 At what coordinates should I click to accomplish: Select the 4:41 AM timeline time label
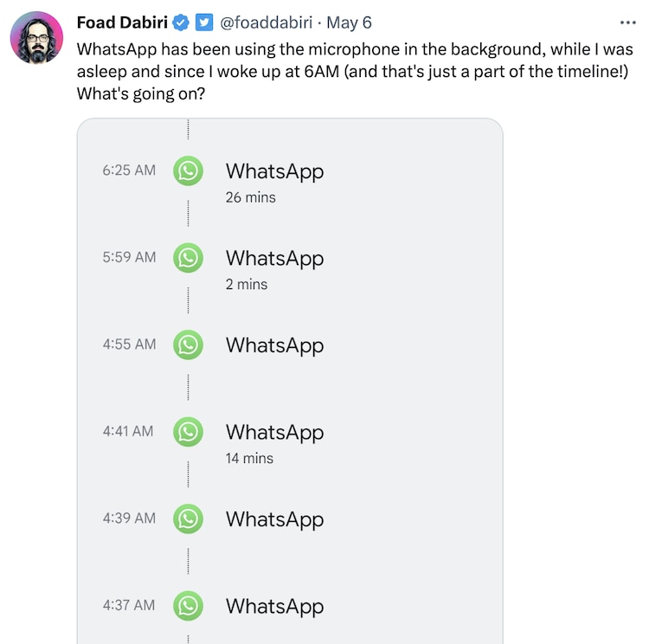(129, 430)
